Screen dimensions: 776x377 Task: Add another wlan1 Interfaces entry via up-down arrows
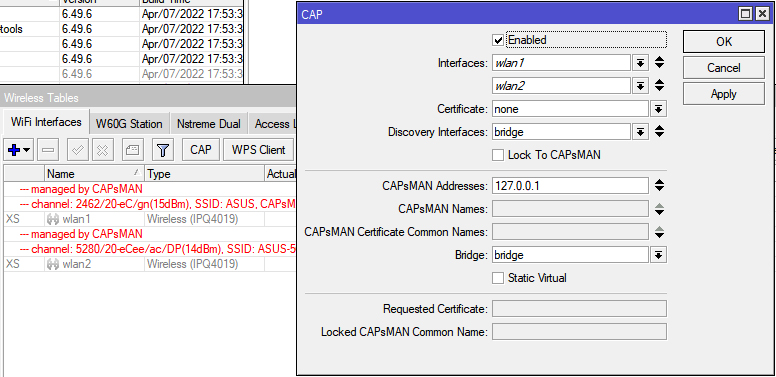[x=659, y=63]
